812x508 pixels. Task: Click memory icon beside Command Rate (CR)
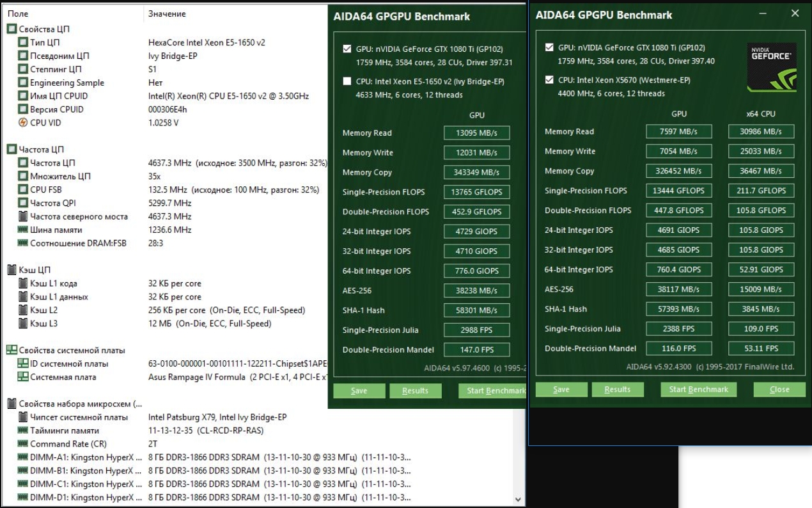[23, 444]
